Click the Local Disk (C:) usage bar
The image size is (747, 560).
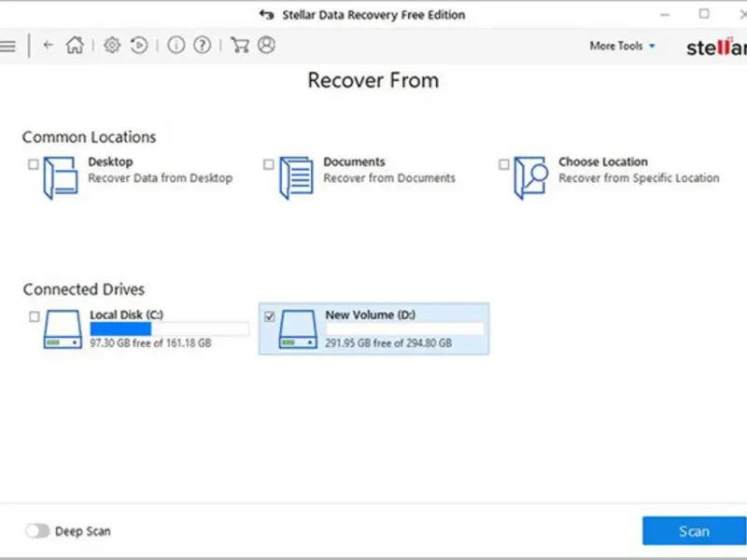click(x=170, y=329)
